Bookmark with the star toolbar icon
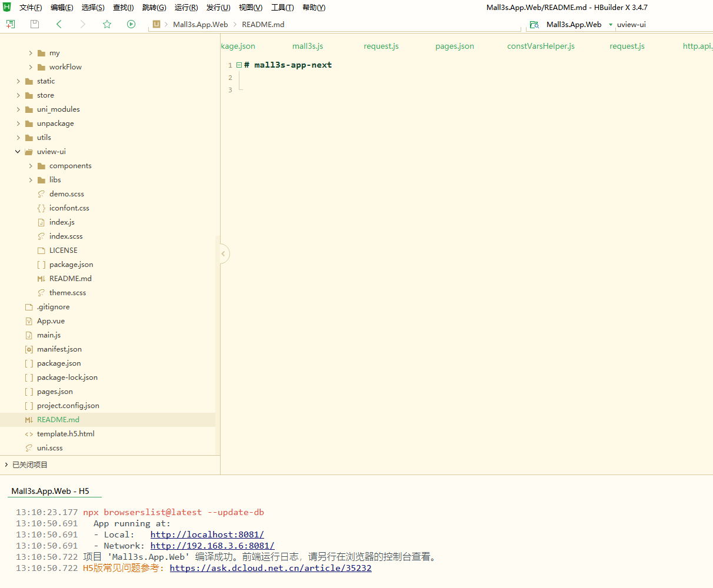The width and height of the screenshot is (713, 588). 107,24
